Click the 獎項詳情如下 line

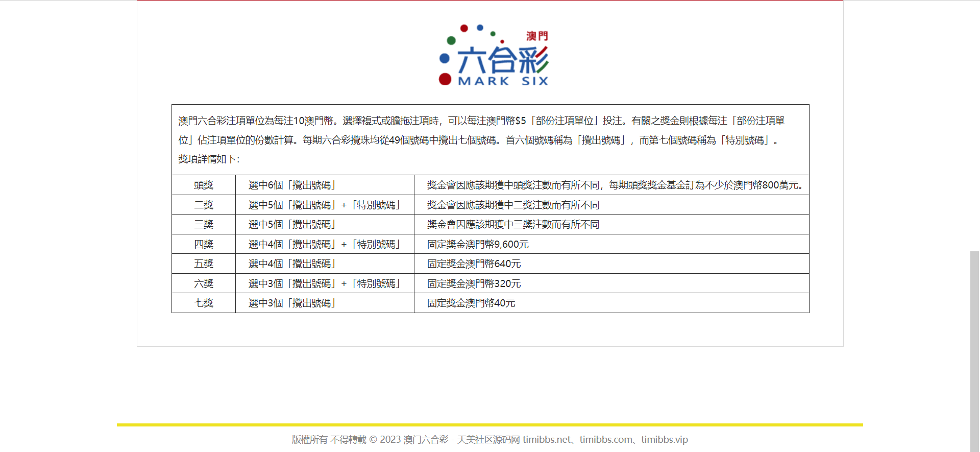pos(209,159)
